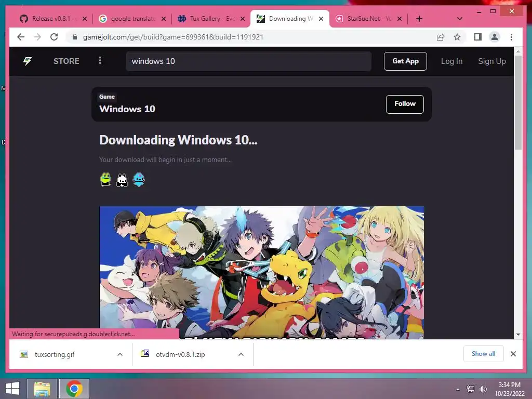Open the Windows Start menu
The height and width of the screenshot is (399, 532).
12,389
